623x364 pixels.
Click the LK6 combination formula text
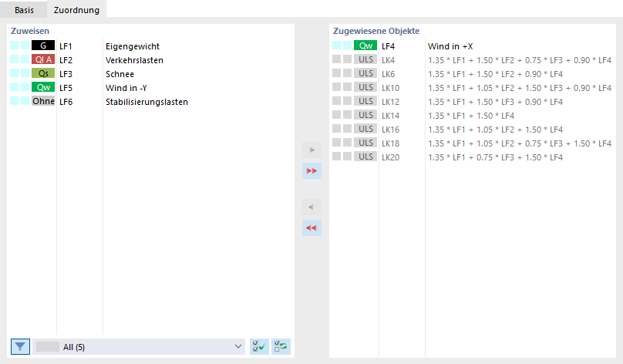pos(495,74)
